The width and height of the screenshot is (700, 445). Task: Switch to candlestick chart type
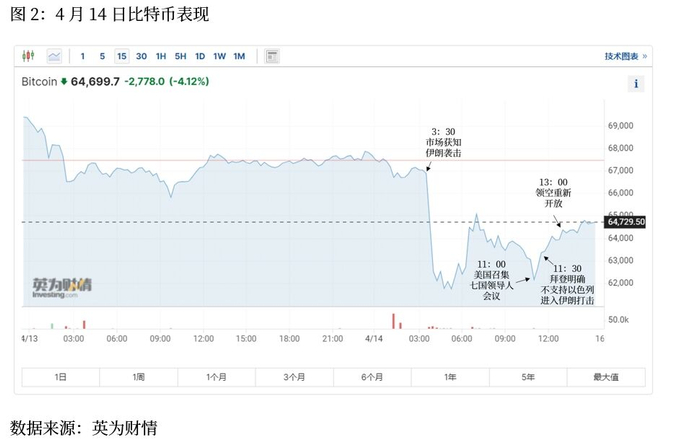(27, 56)
